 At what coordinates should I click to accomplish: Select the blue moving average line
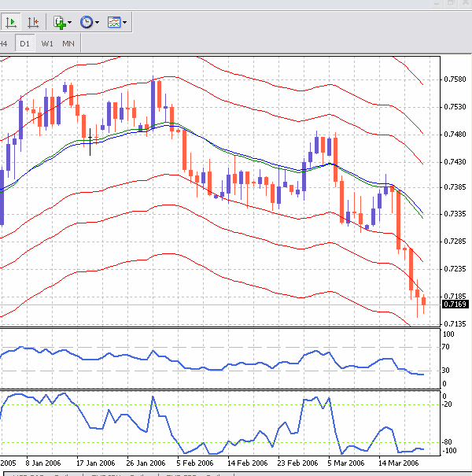(x=236, y=152)
